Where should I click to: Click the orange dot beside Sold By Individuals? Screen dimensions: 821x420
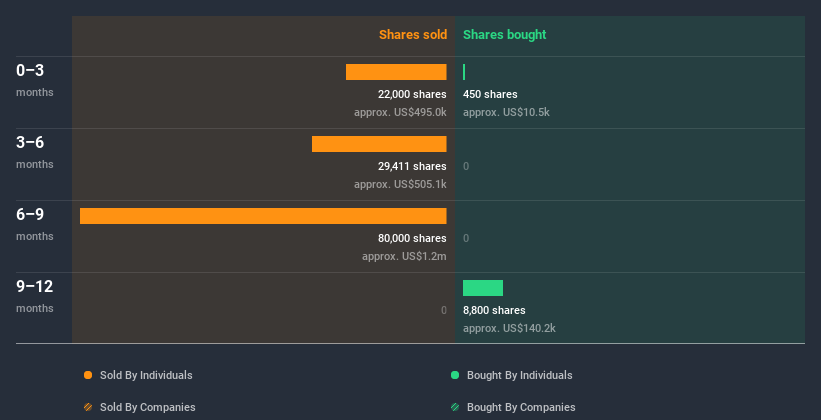point(88,375)
